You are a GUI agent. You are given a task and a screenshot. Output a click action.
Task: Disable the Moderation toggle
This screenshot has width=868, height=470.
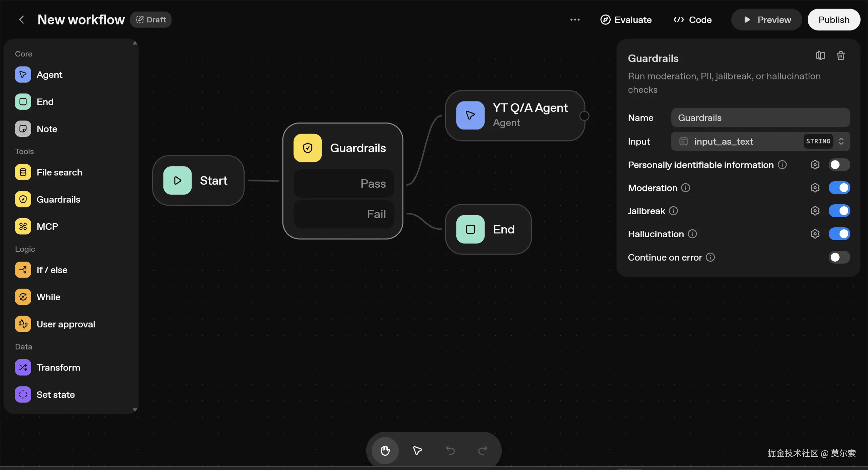(x=839, y=188)
